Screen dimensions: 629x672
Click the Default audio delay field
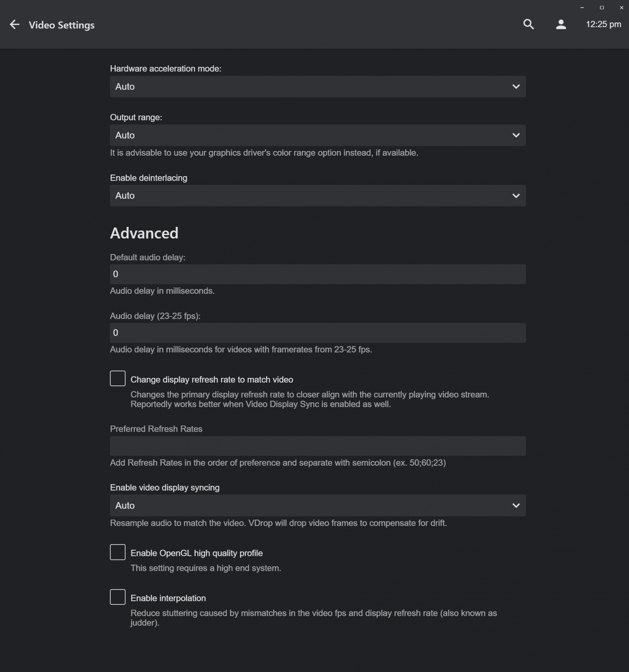point(318,274)
